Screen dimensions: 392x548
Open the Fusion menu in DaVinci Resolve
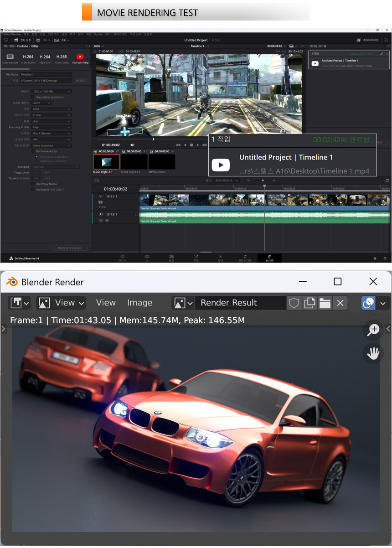click(x=98, y=34)
